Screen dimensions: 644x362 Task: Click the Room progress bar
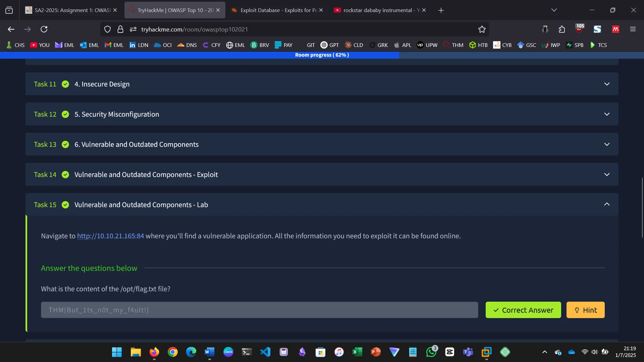322,55
